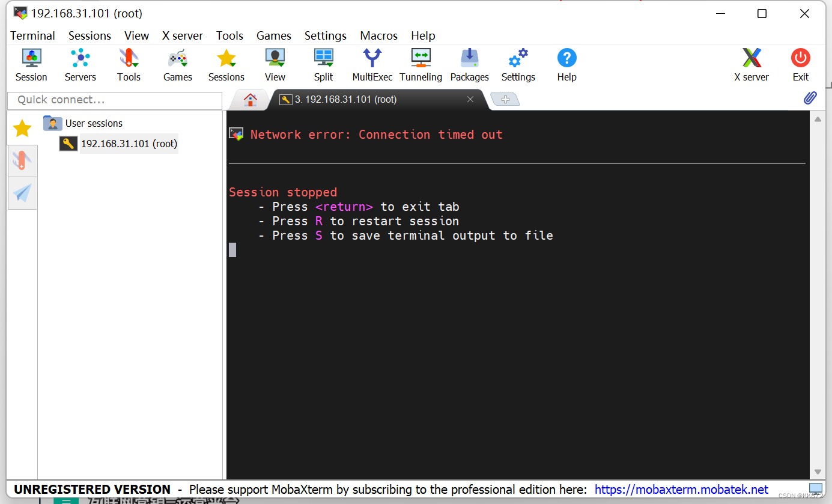Open the Tools menu in menu bar
This screenshot has width=832, height=504.
(229, 35)
